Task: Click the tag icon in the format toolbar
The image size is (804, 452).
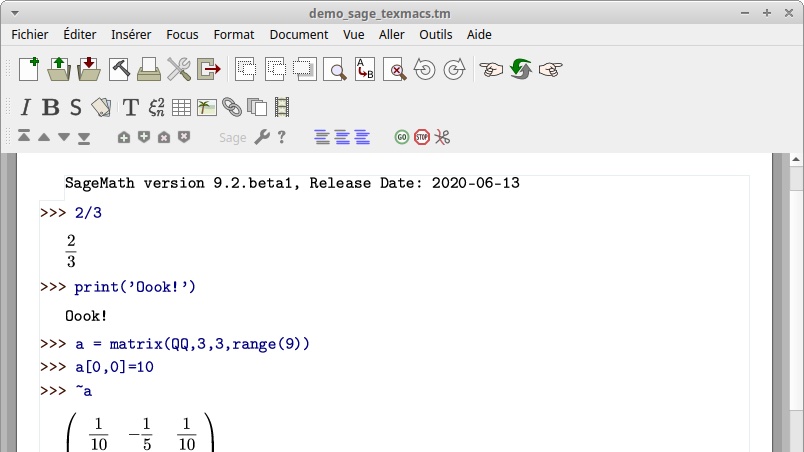Action: click(x=101, y=108)
